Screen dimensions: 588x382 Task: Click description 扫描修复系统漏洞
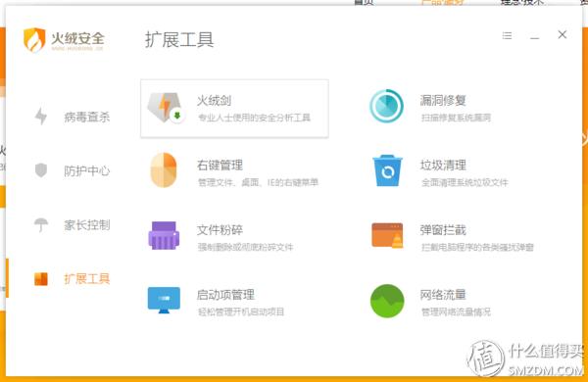click(x=456, y=118)
